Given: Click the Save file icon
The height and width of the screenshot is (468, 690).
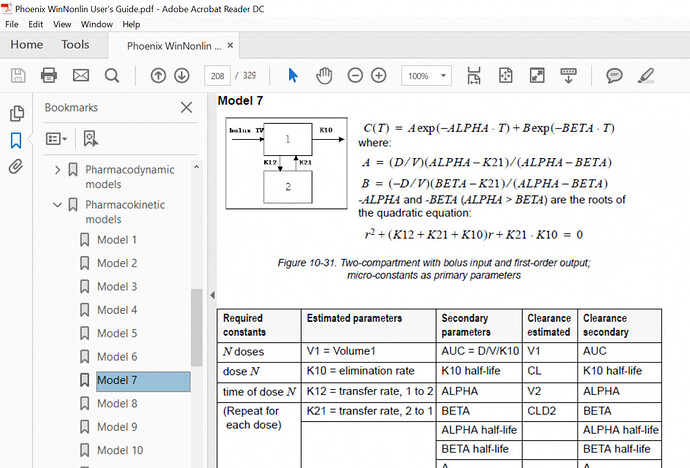Looking at the screenshot, I should (18, 76).
